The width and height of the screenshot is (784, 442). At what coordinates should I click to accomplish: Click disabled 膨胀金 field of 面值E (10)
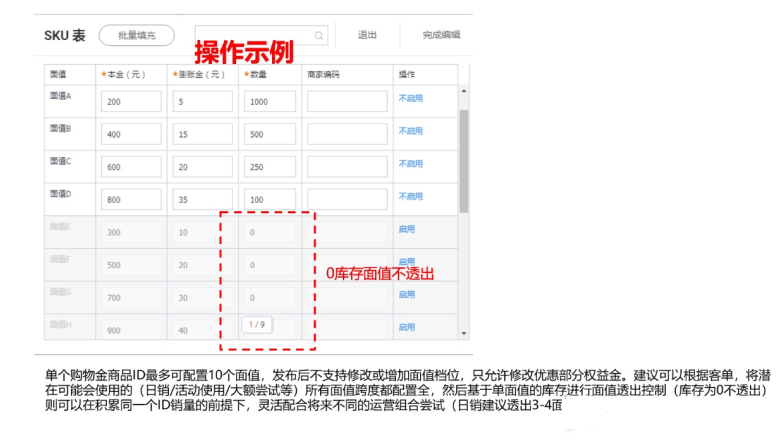[x=202, y=232]
